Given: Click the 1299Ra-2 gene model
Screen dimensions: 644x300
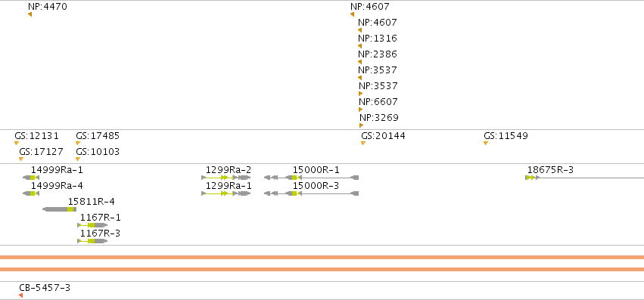Looking at the screenshot, I should coord(226,178).
